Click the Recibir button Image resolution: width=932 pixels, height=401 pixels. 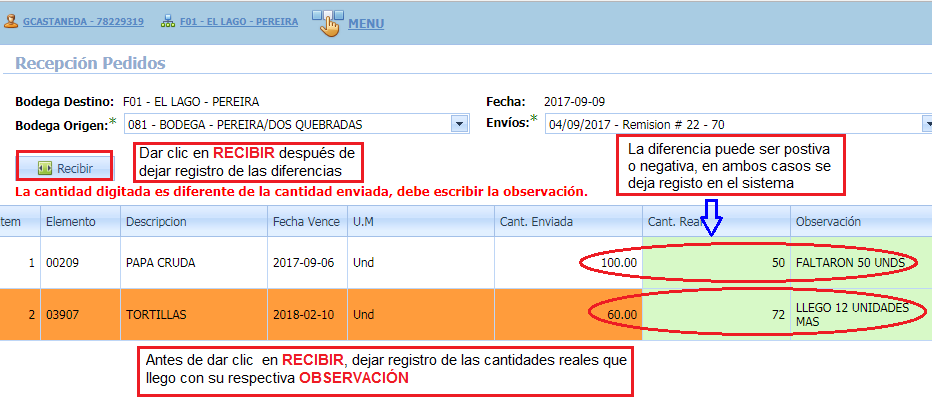coord(65,168)
